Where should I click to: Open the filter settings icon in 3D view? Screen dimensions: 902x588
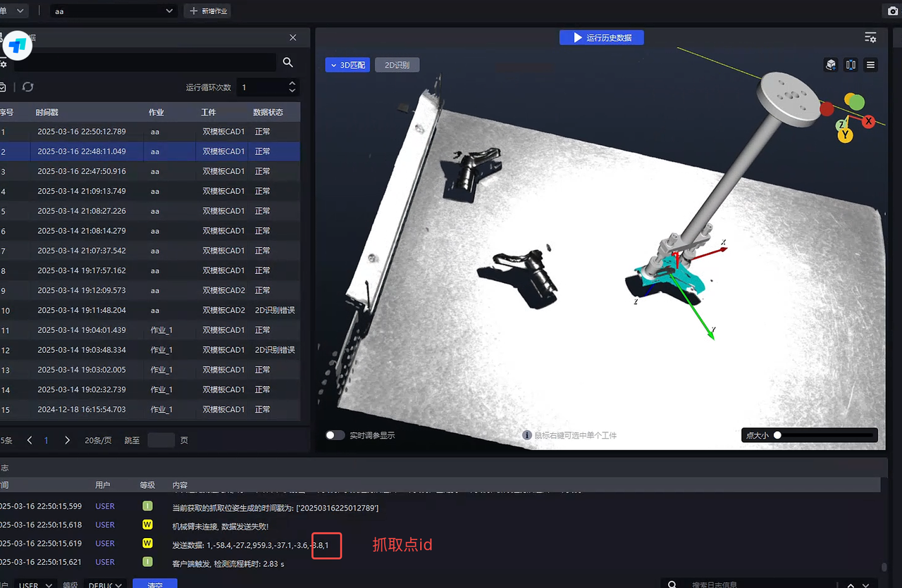tap(871, 37)
